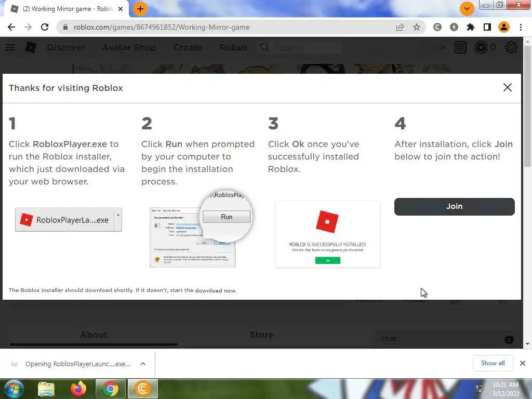This screenshot has height=399, width=532.
Task: Click the page scrollbar down arrow
Action: click(527, 344)
